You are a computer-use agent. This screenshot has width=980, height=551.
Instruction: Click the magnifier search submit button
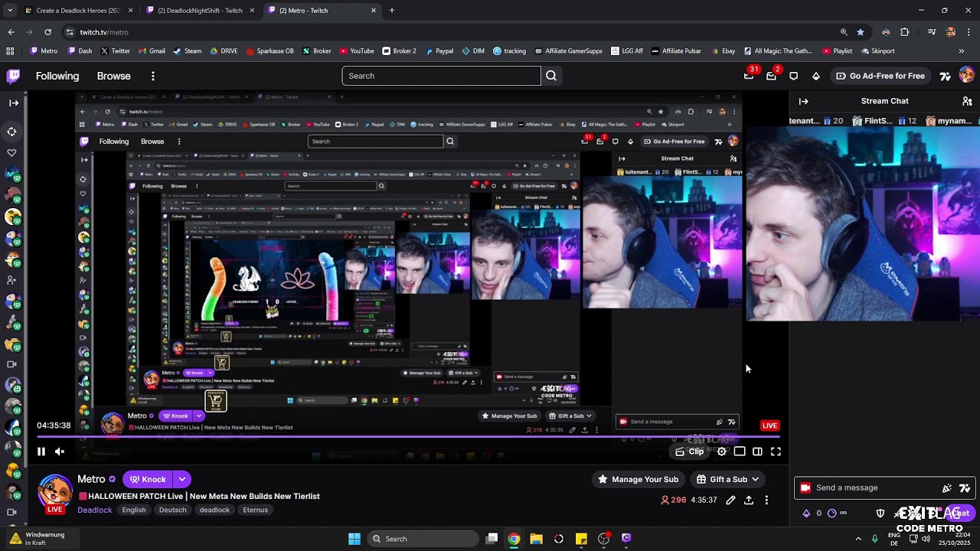pos(551,76)
